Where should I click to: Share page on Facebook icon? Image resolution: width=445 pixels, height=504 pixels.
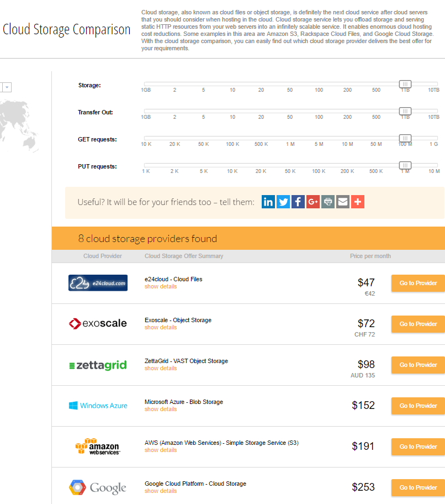pyautogui.click(x=298, y=202)
